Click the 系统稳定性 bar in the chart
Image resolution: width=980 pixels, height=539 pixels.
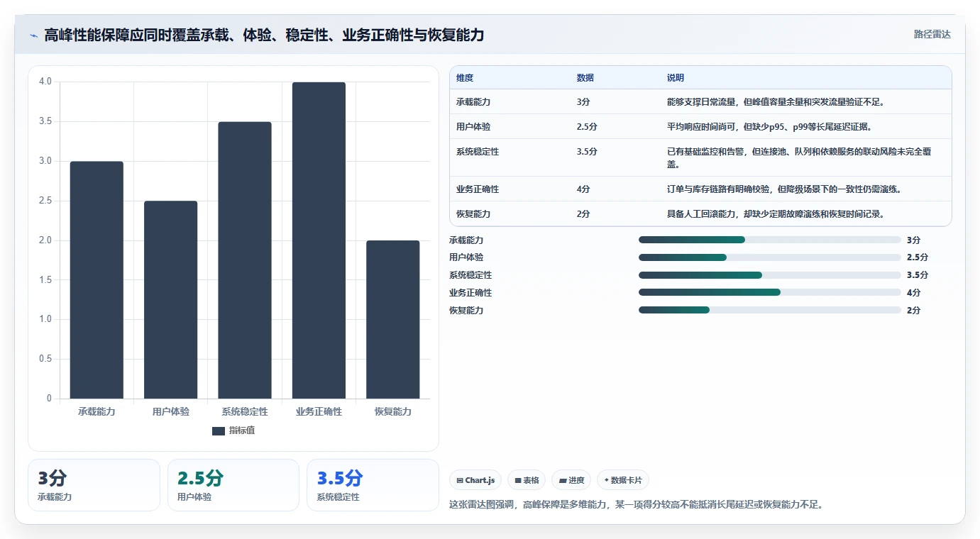pyautogui.click(x=245, y=260)
